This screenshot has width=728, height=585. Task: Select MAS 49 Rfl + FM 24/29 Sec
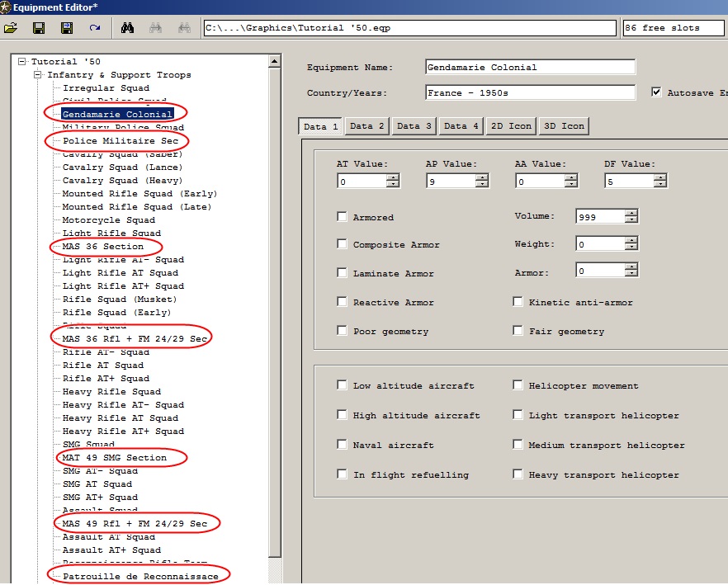[135, 523]
